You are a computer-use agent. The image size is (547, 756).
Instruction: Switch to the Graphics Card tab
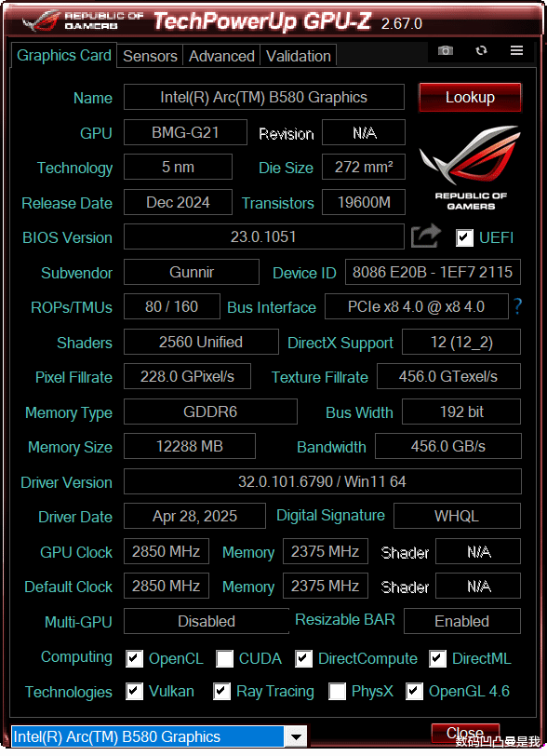(x=63, y=56)
